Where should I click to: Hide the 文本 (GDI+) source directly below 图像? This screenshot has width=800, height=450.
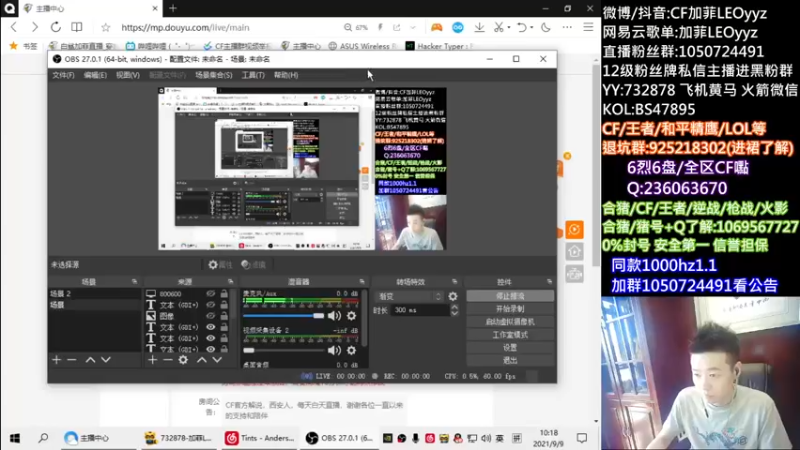click(x=211, y=327)
